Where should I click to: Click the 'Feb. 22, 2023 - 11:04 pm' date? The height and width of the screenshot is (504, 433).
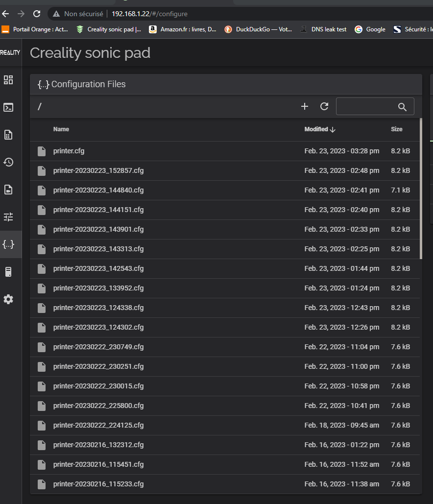pos(342,347)
